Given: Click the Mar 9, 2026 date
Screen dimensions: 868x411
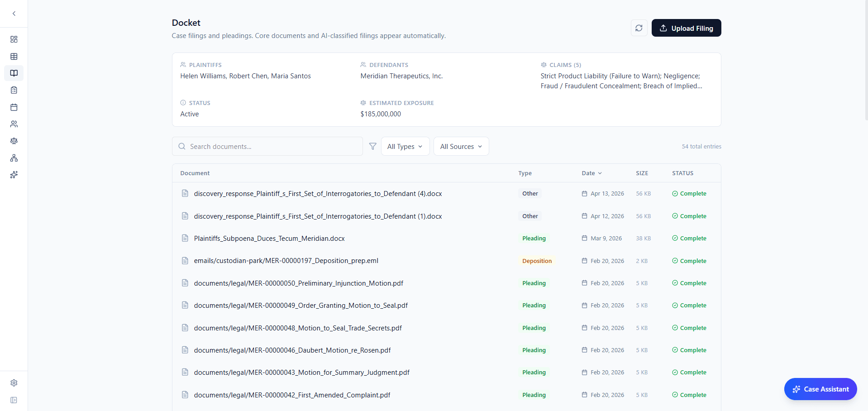Looking at the screenshot, I should (606, 239).
